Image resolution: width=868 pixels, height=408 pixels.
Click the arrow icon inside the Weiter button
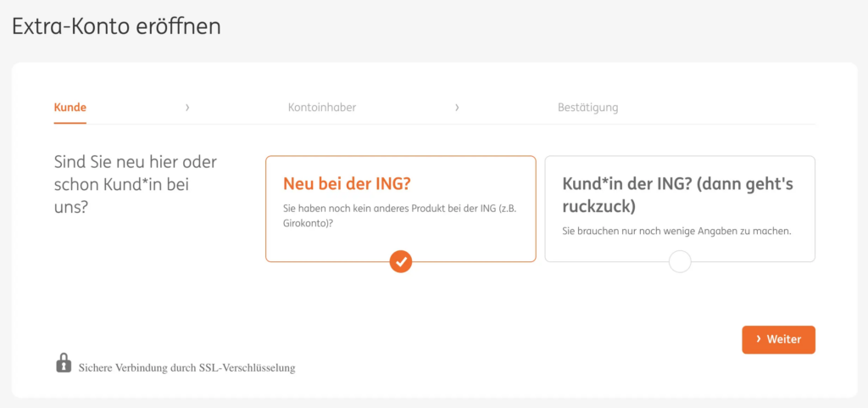(x=758, y=338)
